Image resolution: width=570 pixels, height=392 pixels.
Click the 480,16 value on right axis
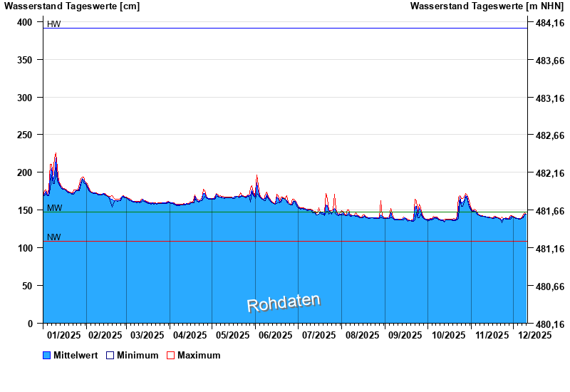pos(549,324)
